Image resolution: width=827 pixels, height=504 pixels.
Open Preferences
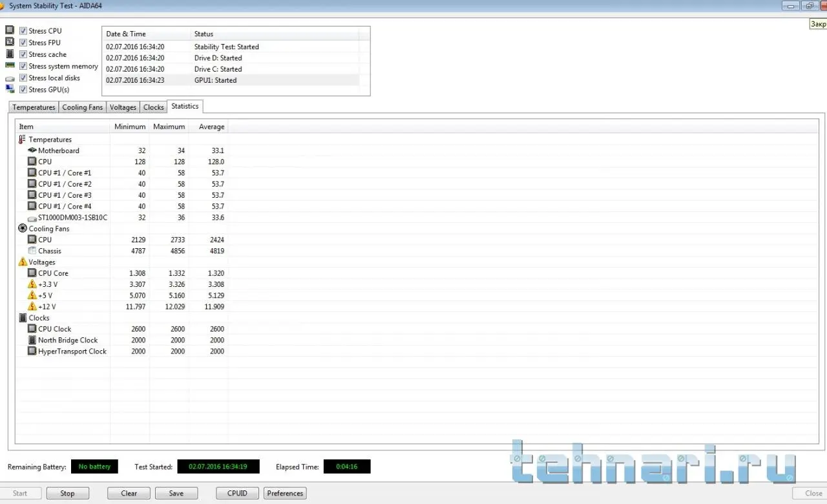(x=285, y=493)
